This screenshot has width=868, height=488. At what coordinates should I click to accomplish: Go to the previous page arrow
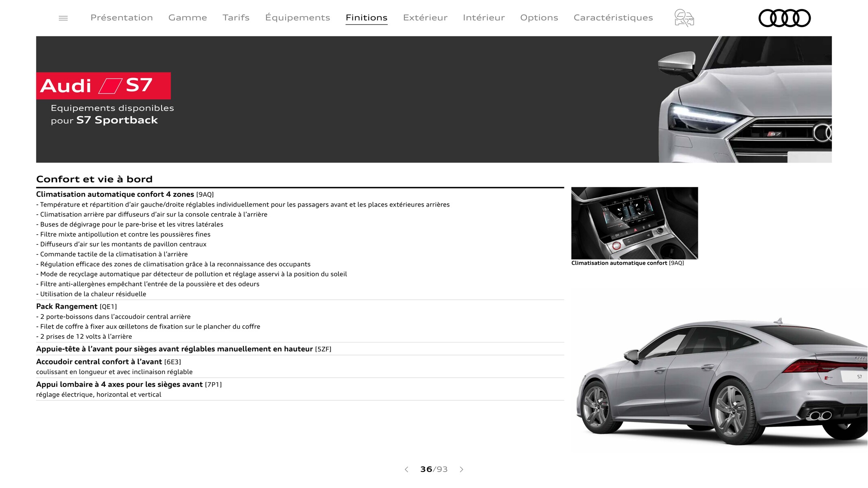[406, 469]
